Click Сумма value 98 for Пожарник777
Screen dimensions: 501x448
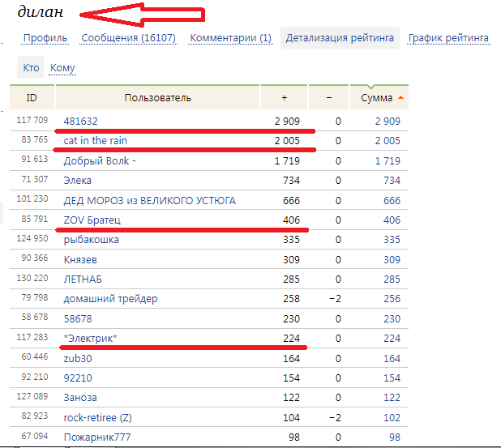395,437
